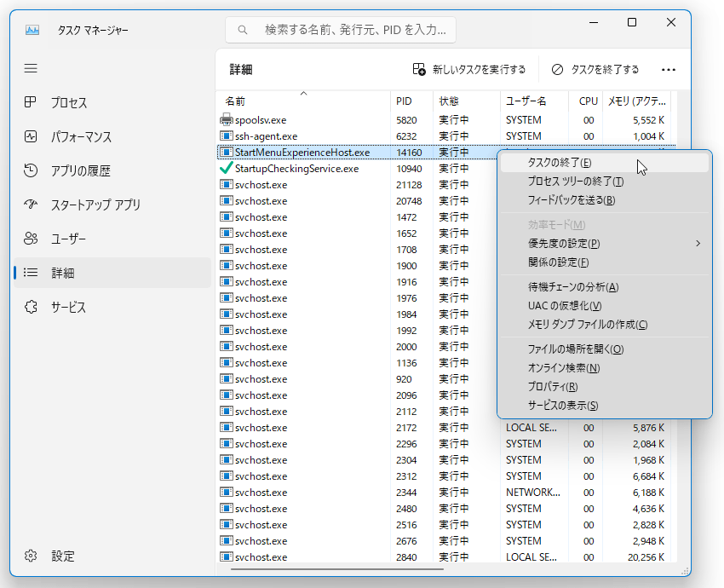Sort by the 状態 column header

coord(467,101)
